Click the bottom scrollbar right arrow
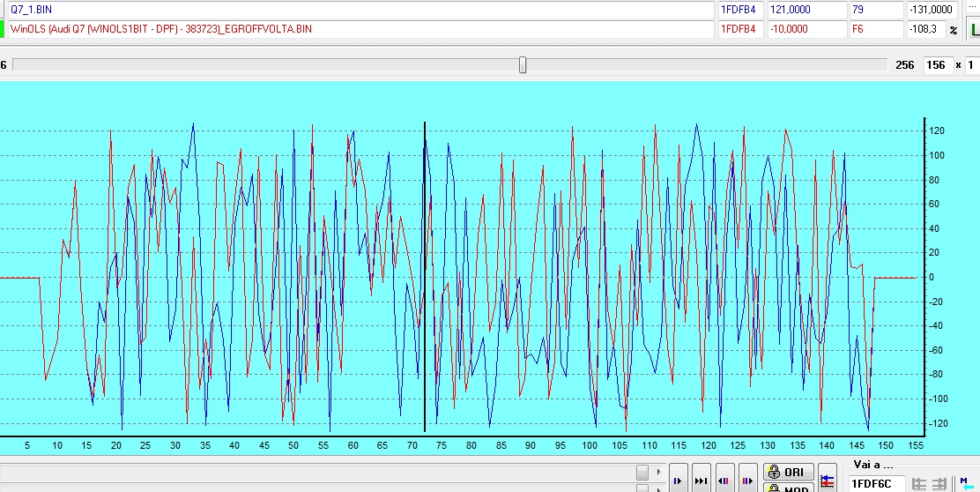 coord(657,472)
